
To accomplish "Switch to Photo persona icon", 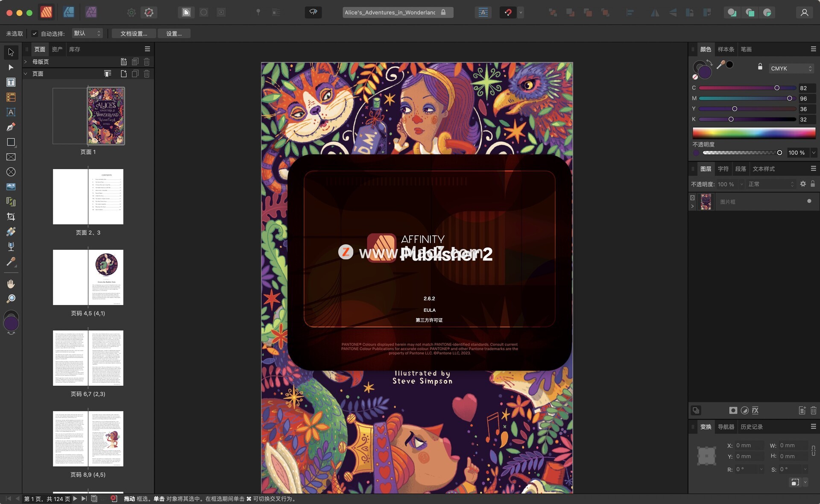I will 91,12.
